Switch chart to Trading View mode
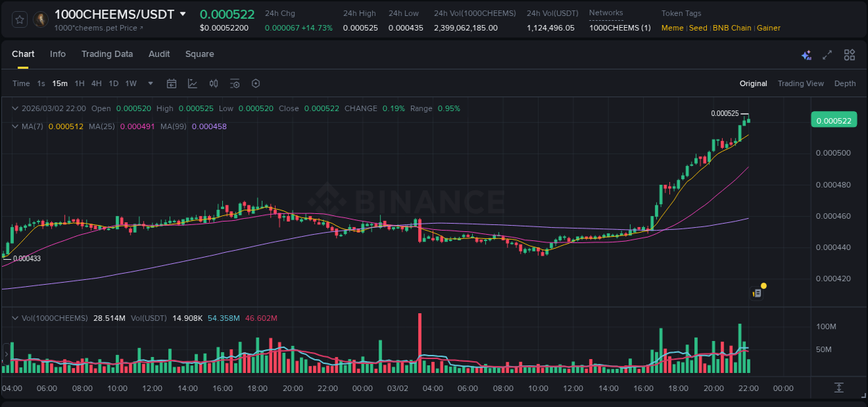 tap(801, 83)
